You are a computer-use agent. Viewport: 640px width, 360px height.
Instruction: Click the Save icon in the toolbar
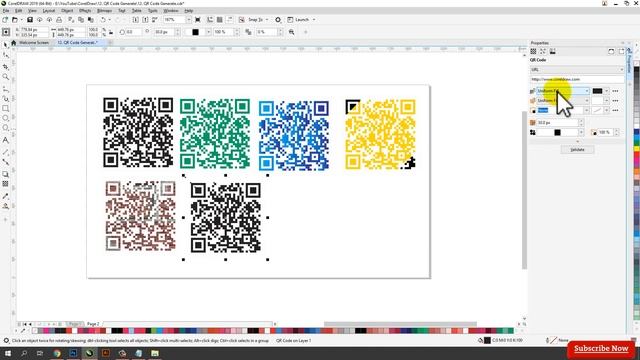click(30, 20)
